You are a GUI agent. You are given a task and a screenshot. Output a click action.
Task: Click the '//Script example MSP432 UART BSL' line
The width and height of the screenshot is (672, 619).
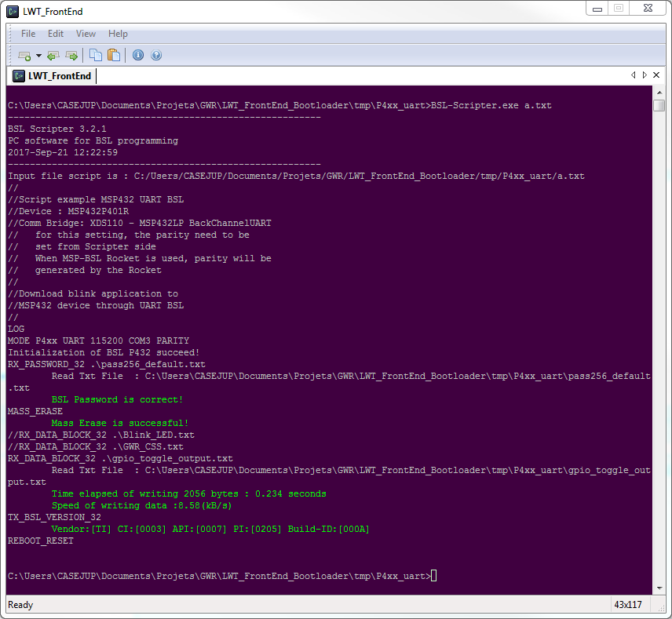click(x=96, y=199)
